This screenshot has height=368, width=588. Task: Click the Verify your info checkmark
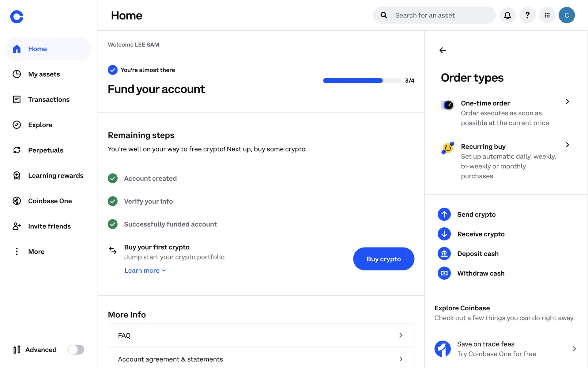click(x=113, y=201)
